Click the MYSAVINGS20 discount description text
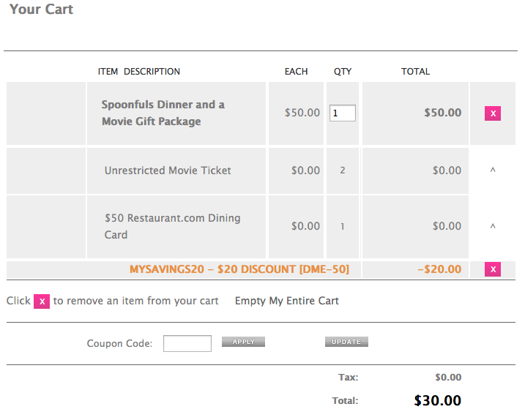 pyautogui.click(x=239, y=269)
